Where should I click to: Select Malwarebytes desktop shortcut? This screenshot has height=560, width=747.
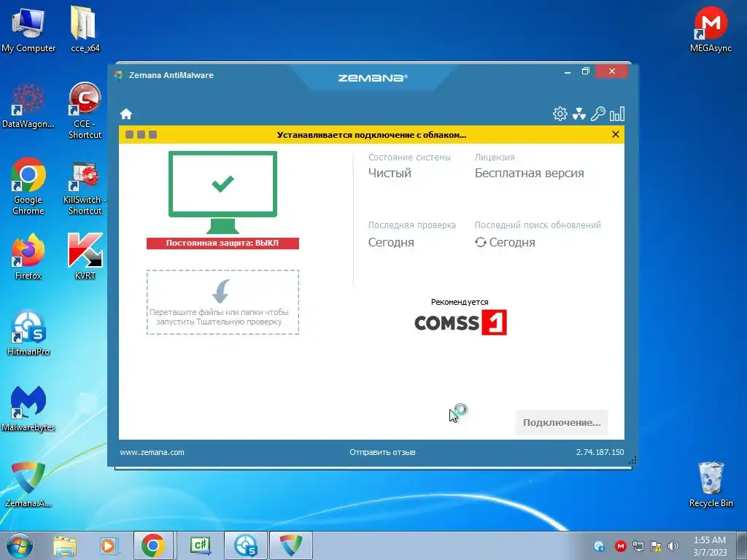point(28,408)
